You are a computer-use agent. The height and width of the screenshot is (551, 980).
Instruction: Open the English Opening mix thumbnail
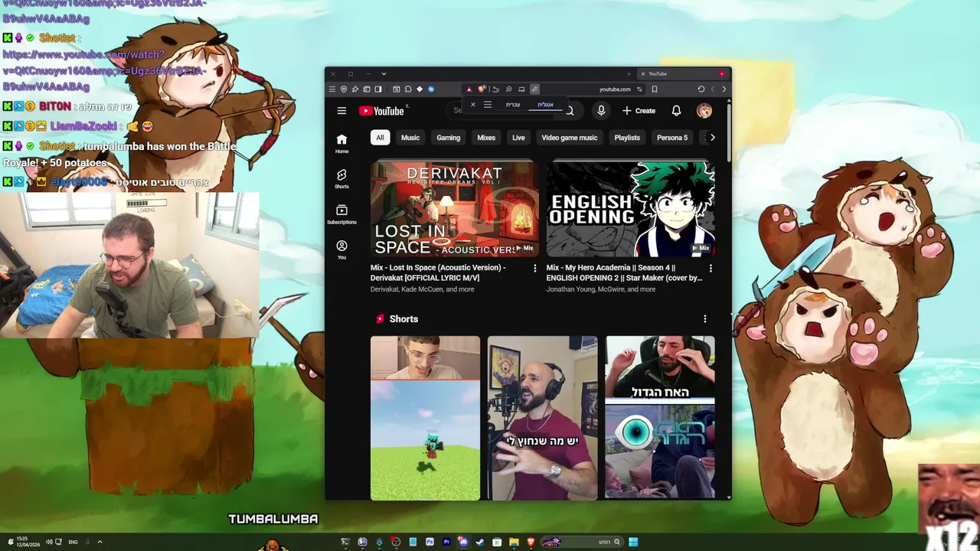click(x=631, y=209)
